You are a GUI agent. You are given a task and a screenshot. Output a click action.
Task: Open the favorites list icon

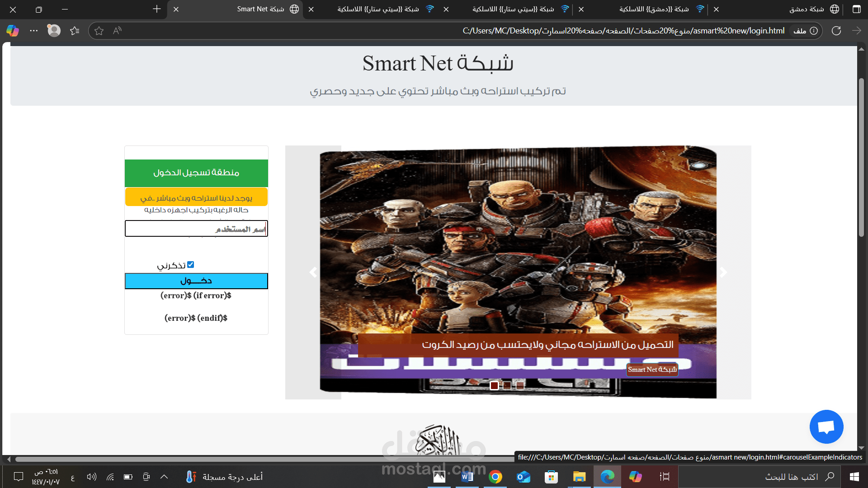pos(75,31)
